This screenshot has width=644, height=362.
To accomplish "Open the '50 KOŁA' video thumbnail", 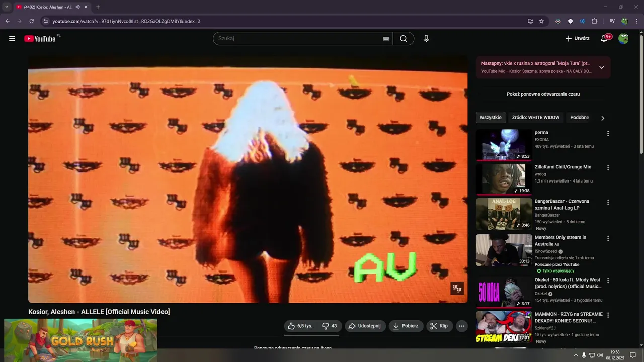I will [504, 292].
